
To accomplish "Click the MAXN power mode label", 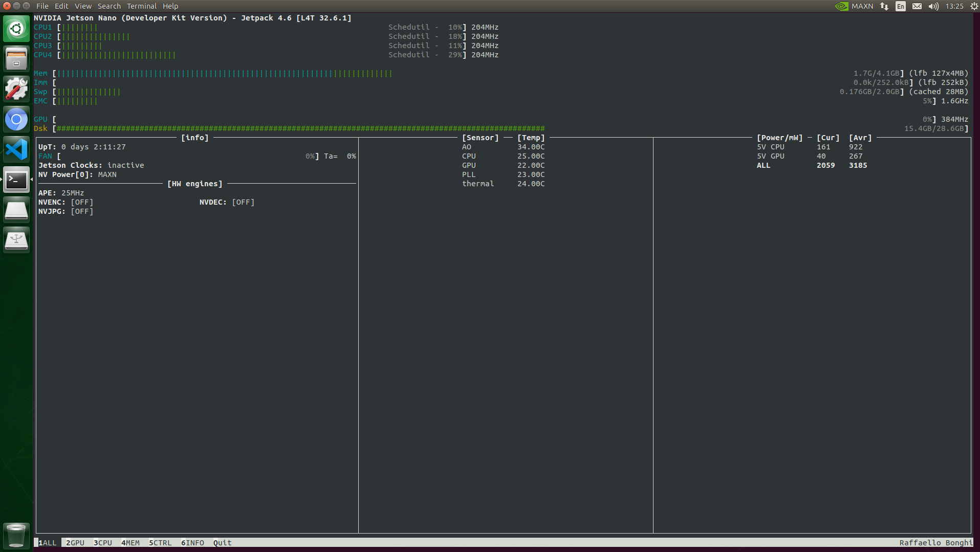I will (862, 6).
